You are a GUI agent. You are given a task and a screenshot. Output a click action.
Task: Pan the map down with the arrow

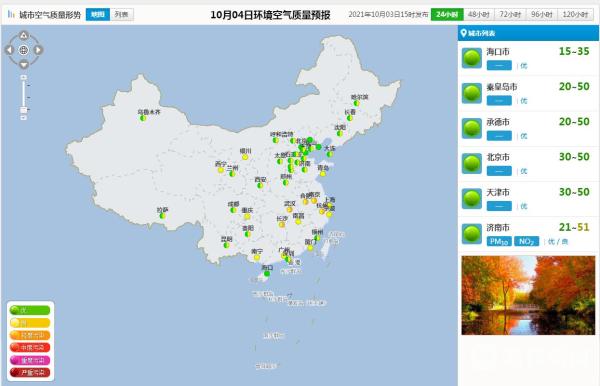23,64
